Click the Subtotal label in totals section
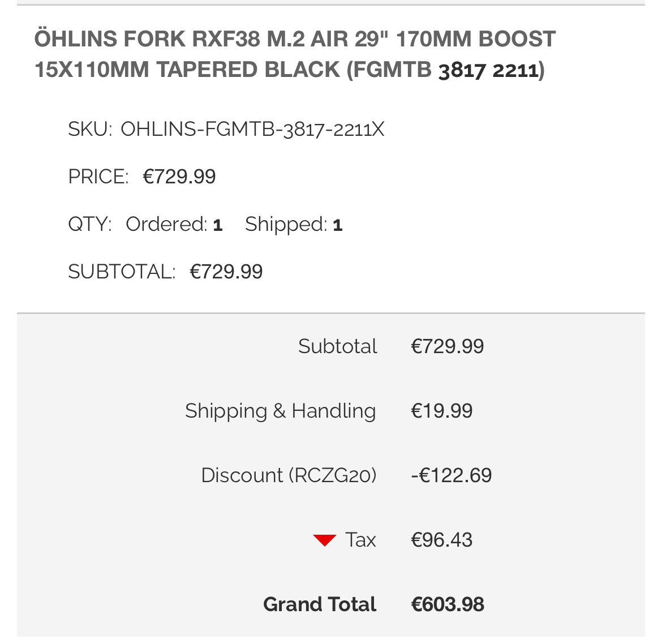 337,346
